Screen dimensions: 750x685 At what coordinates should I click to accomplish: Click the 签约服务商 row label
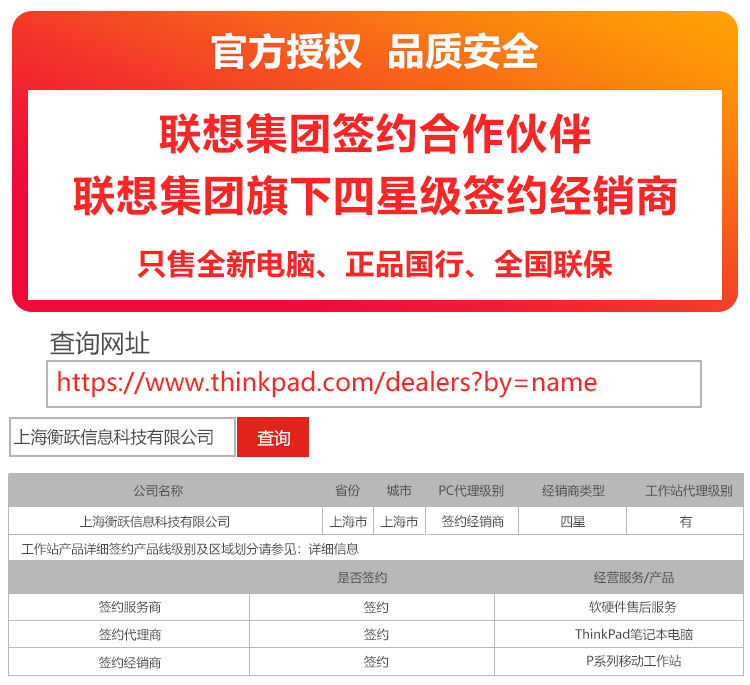pyautogui.click(x=130, y=607)
